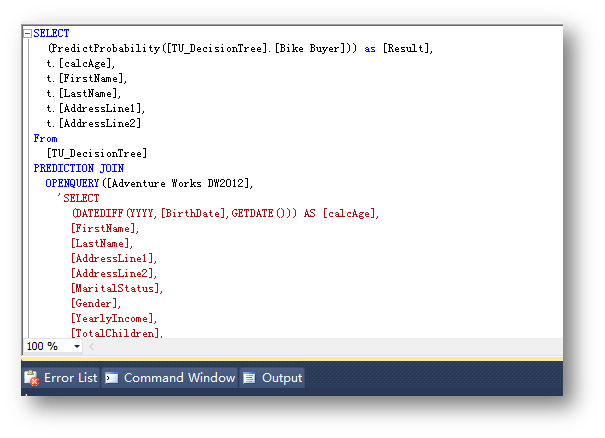Open the zoom level 100 % dropdown

pyautogui.click(x=77, y=346)
